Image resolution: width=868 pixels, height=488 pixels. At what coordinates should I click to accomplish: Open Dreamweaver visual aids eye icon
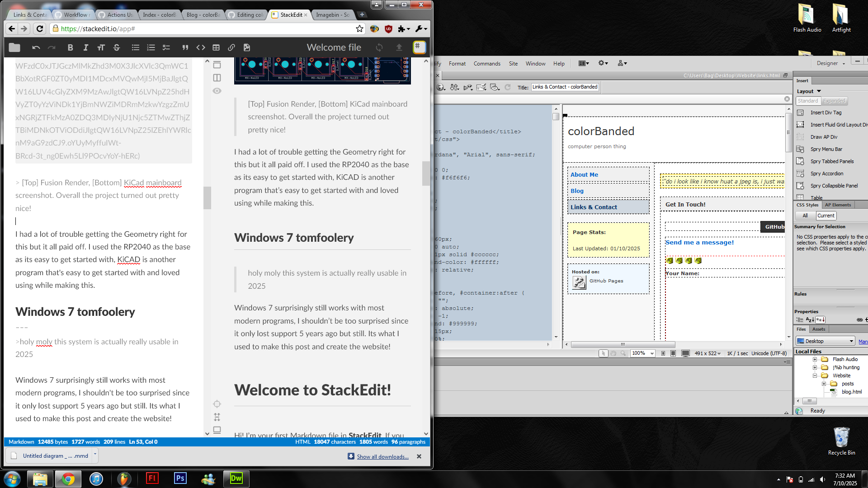[495, 87]
